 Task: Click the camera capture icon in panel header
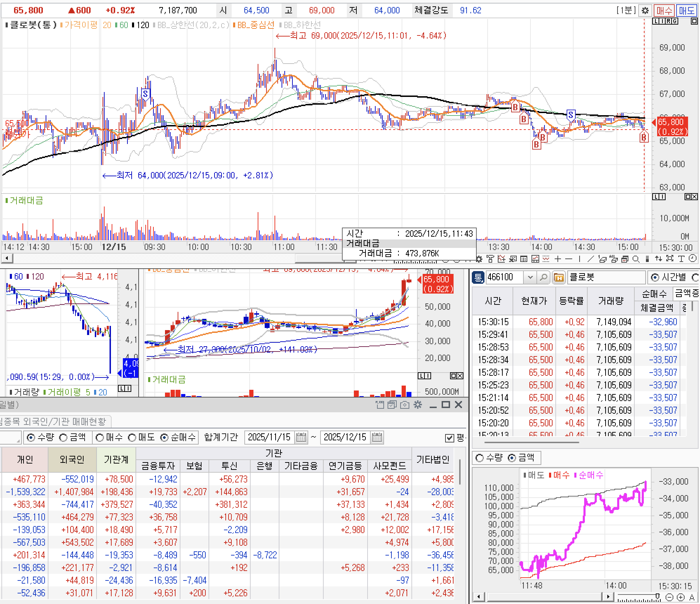click(405, 405)
